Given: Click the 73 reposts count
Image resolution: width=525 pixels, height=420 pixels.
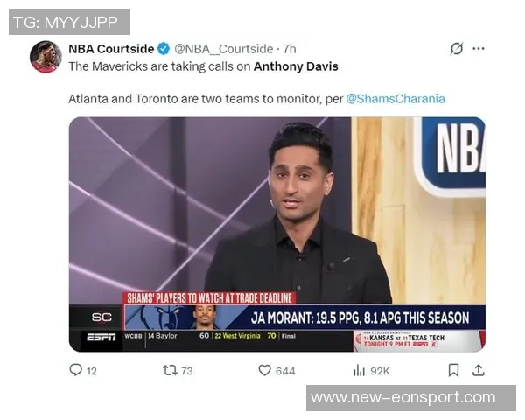Looking at the screenshot, I should pos(187,371).
